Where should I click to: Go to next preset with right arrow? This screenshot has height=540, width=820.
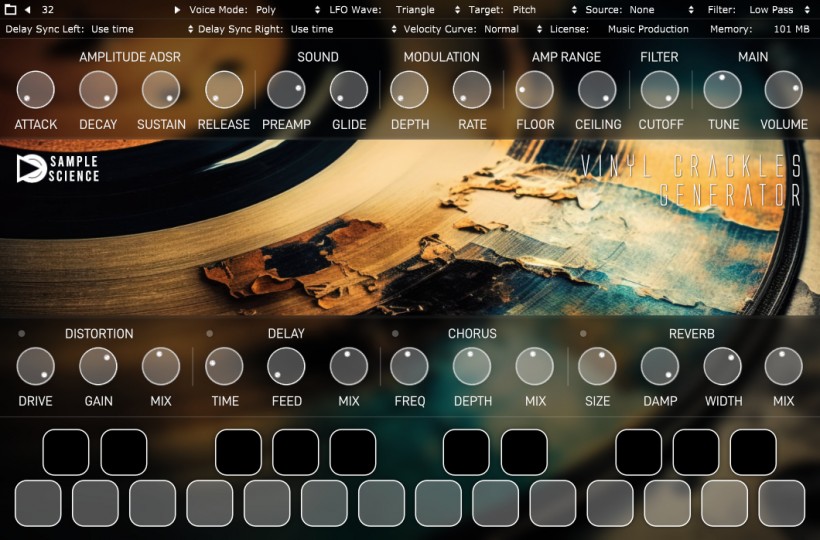tap(178, 10)
